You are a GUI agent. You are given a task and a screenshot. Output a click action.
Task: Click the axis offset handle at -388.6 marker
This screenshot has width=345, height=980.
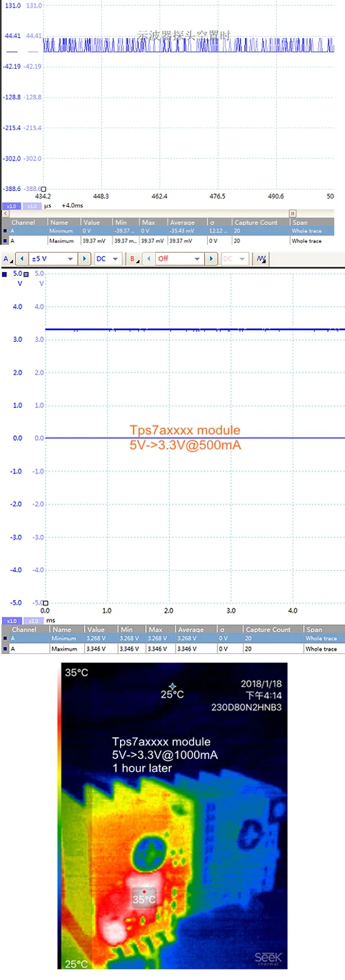[x=43, y=189]
